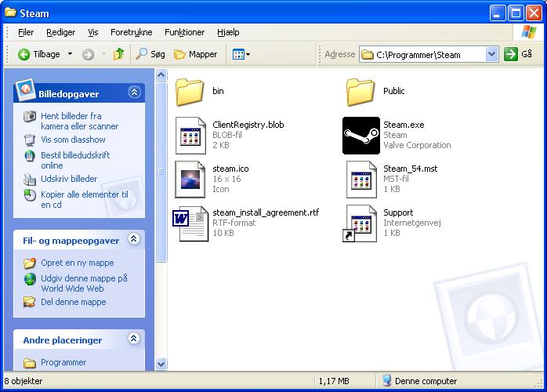The height and width of the screenshot is (392, 547).
Task: Click the task pane scrollbar thumb
Action: [x=161, y=172]
